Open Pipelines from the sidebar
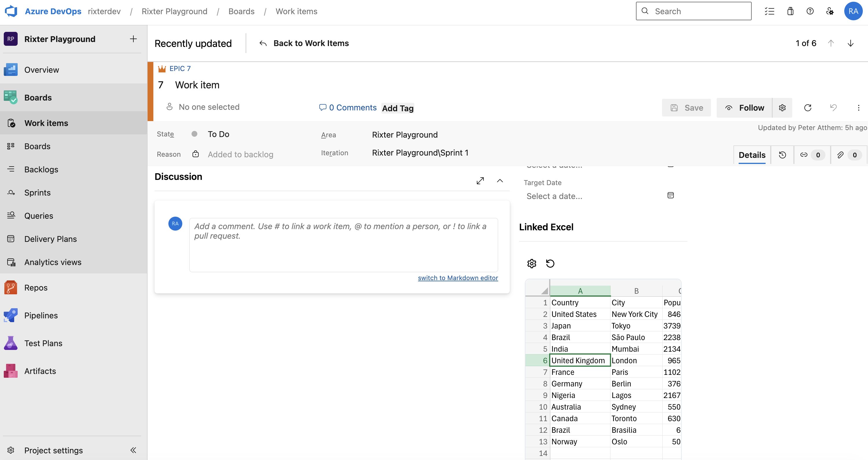868x460 pixels. point(41,315)
